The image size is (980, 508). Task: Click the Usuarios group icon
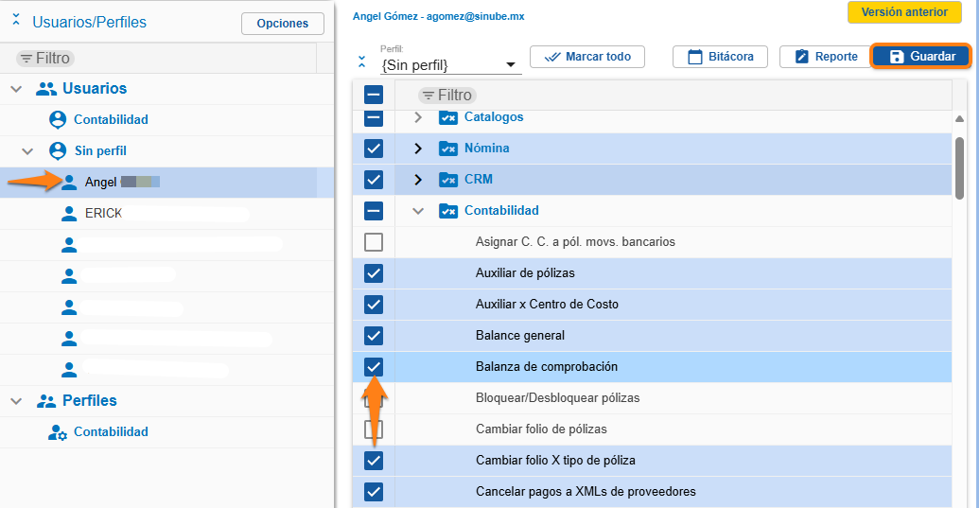click(46, 89)
